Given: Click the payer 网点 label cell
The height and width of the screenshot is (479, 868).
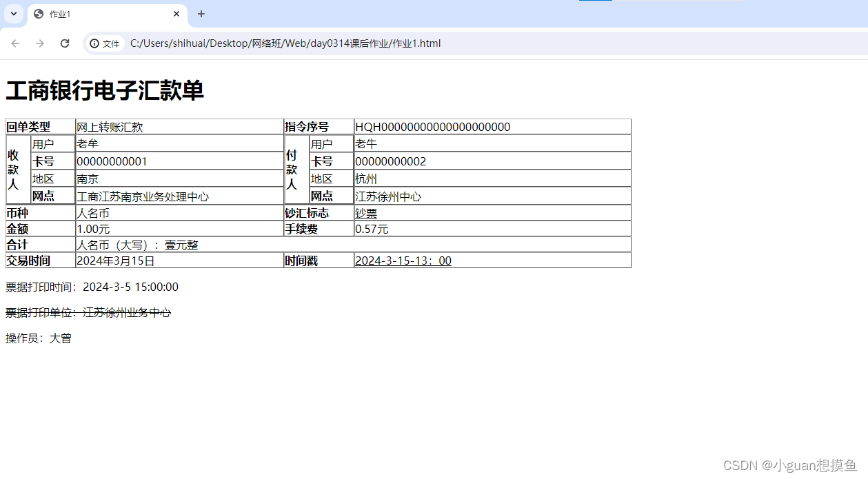Looking at the screenshot, I should [332, 196].
